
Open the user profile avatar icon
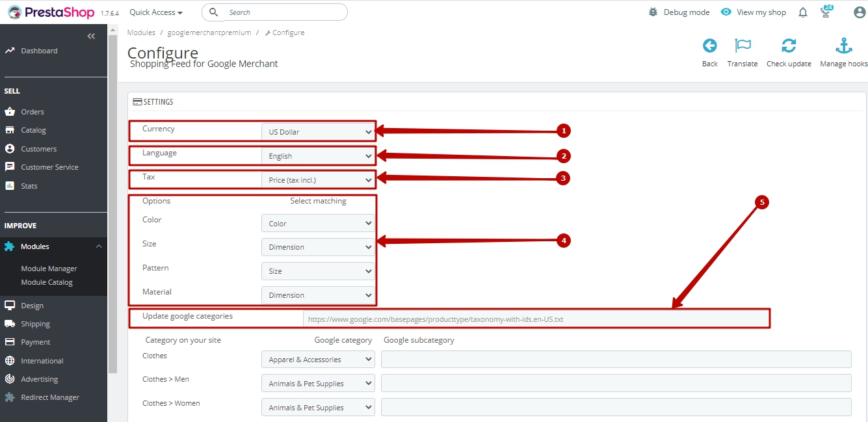click(x=859, y=12)
